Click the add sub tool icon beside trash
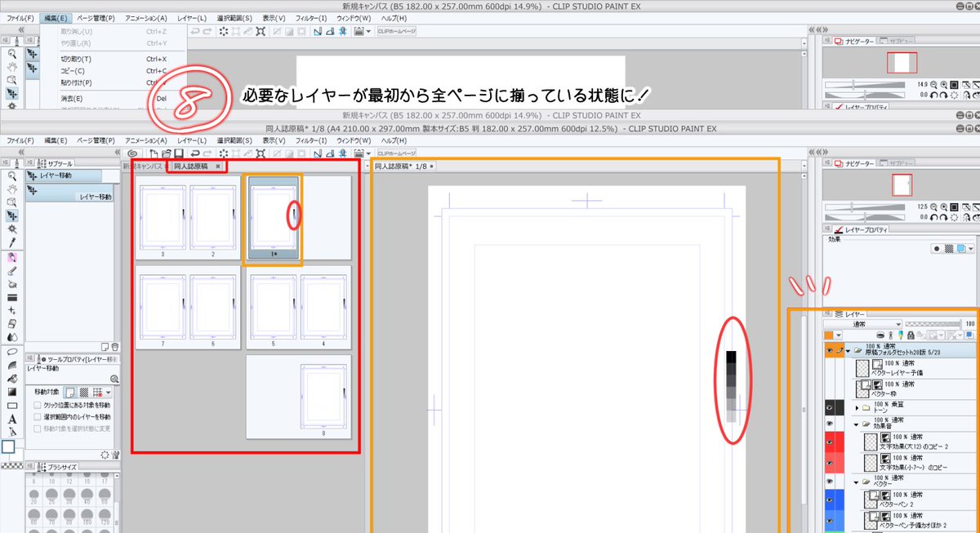Viewport: 980px width, 533px height. tap(105, 347)
